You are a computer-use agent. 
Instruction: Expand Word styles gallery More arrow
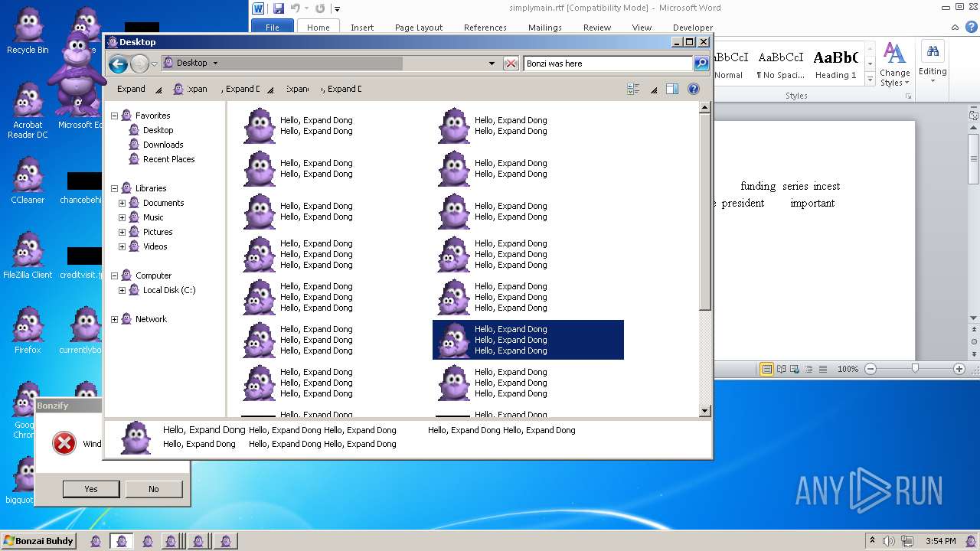tap(871, 79)
